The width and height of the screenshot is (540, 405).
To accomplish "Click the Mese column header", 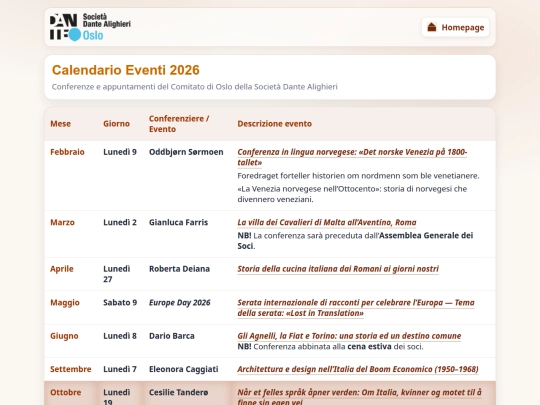I will pyautogui.click(x=61, y=124).
